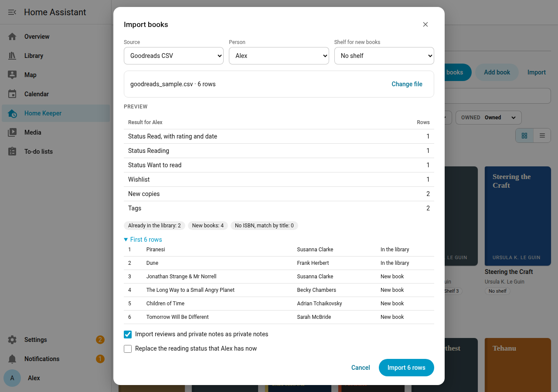The width and height of the screenshot is (558, 392).
Task: Click the Add book button
Action: pos(497,72)
